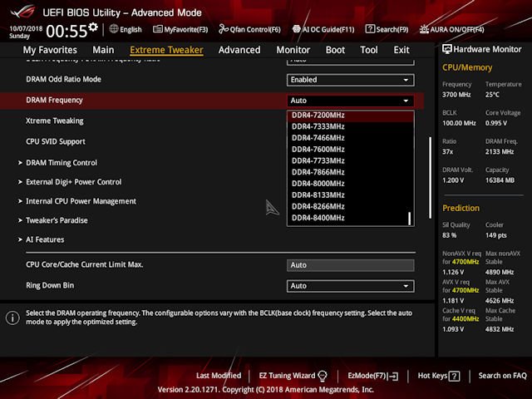Open EZ Tuning Wizard

point(293,376)
